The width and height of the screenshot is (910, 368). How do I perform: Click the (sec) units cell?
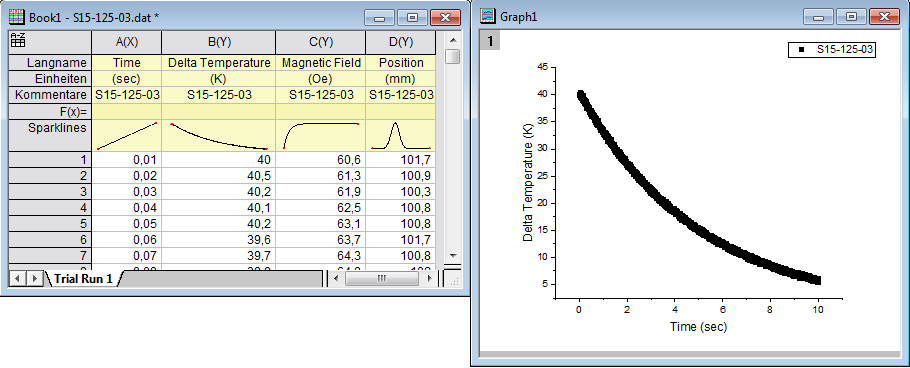[127, 79]
